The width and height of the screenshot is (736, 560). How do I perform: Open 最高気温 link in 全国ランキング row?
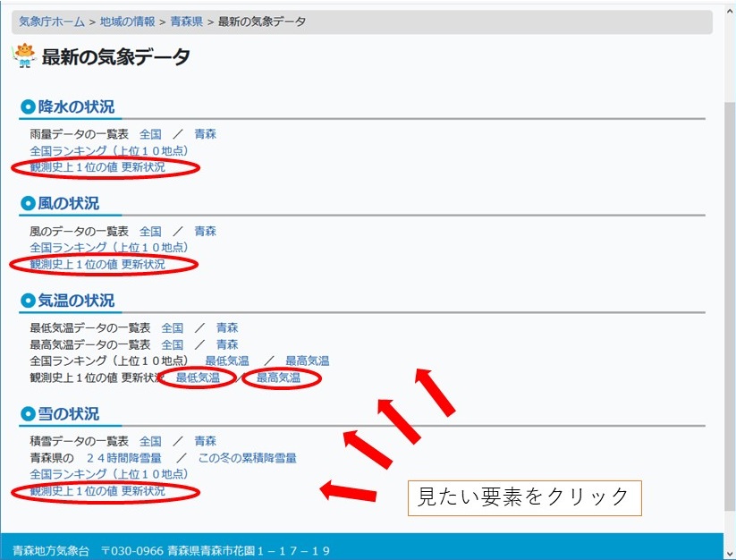pos(308,361)
